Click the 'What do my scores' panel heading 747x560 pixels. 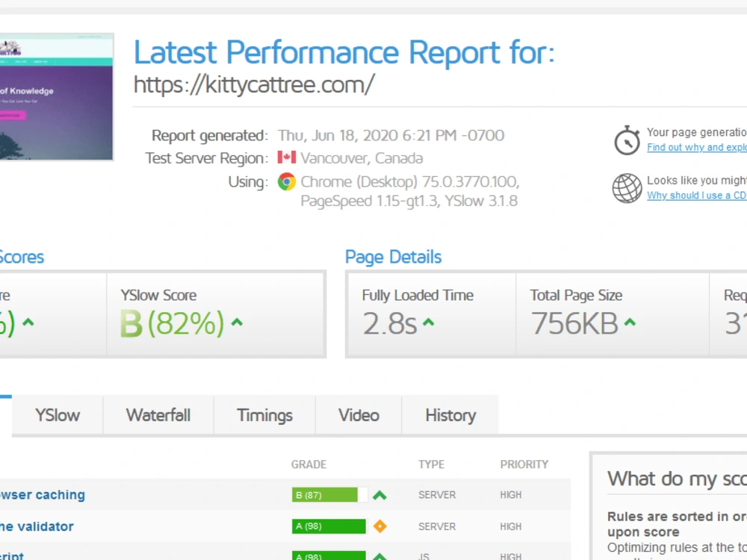pos(677,479)
